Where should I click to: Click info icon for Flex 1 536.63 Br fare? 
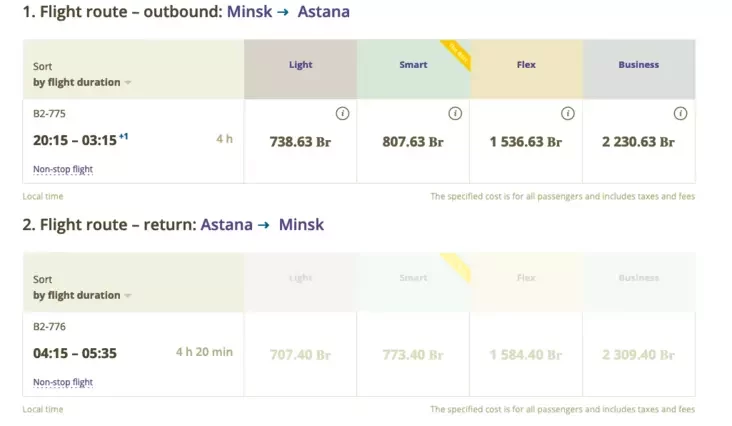(568, 114)
